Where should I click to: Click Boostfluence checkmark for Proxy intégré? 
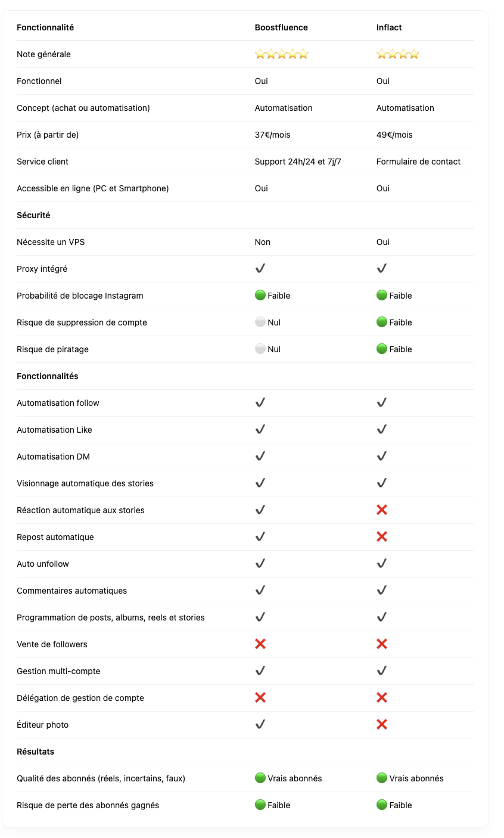pos(260,269)
